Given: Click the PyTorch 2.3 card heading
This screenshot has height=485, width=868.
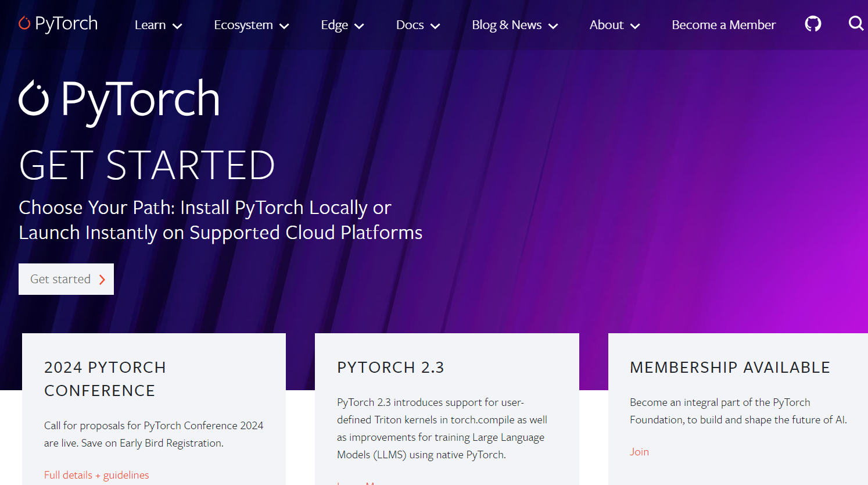Looking at the screenshot, I should [390, 368].
